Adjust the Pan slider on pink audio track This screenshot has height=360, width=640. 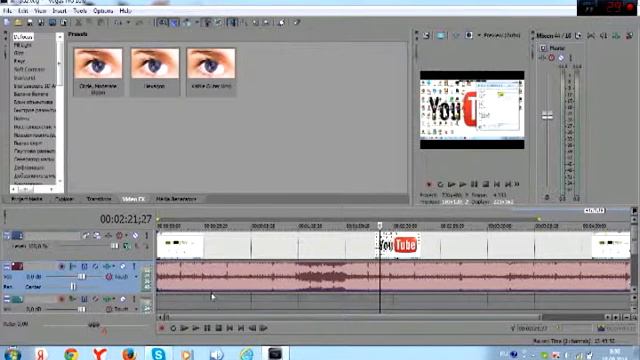73,287
